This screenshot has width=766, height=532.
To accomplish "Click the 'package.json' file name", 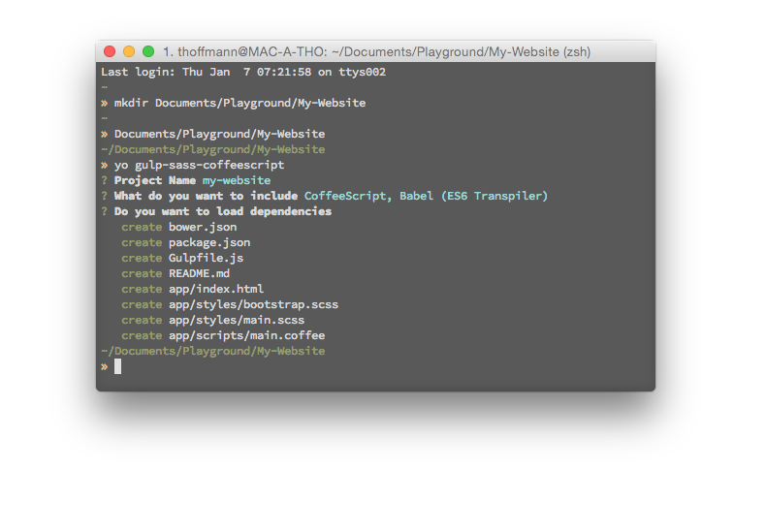I will point(209,242).
